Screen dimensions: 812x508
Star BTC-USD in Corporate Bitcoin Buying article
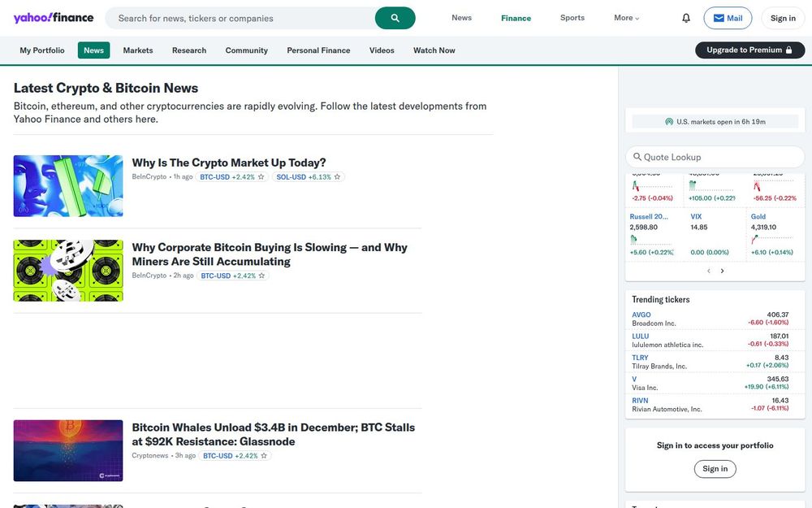click(x=261, y=276)
